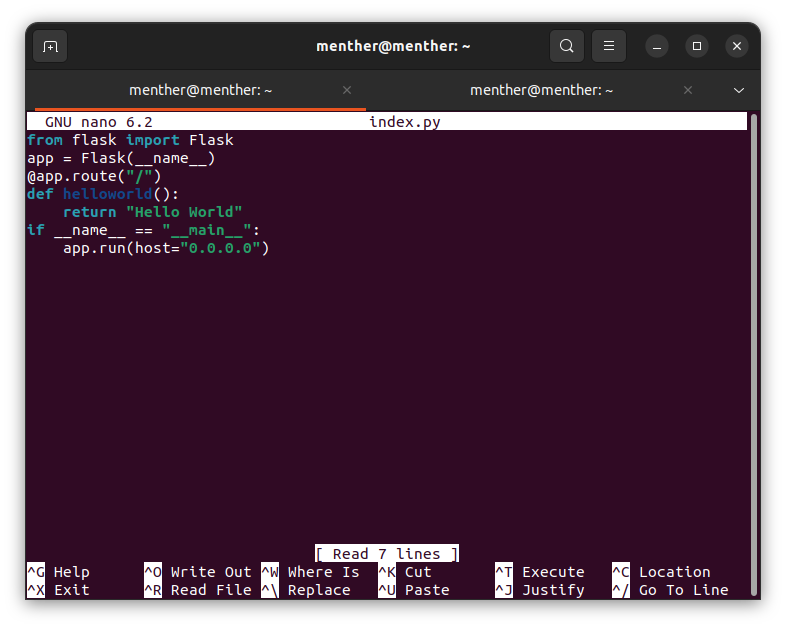Image resolution: width=786 pixels, height=628 pixels.
Task: Click the ^J Justify shortcut
Action: click(540, 590)
